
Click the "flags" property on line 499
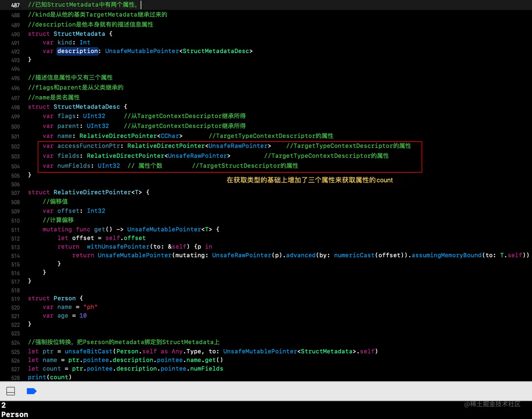click(x=66, y=116)
